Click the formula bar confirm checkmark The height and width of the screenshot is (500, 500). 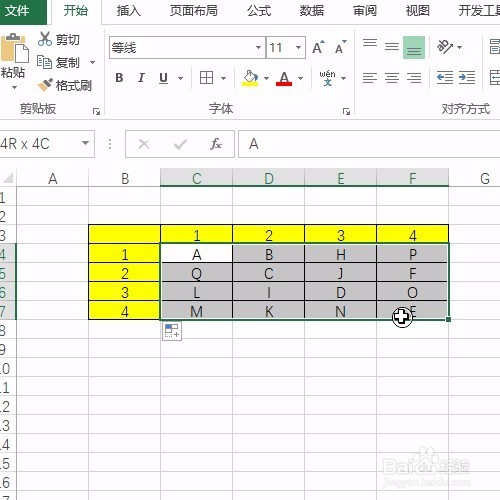(x=180, y=144)
